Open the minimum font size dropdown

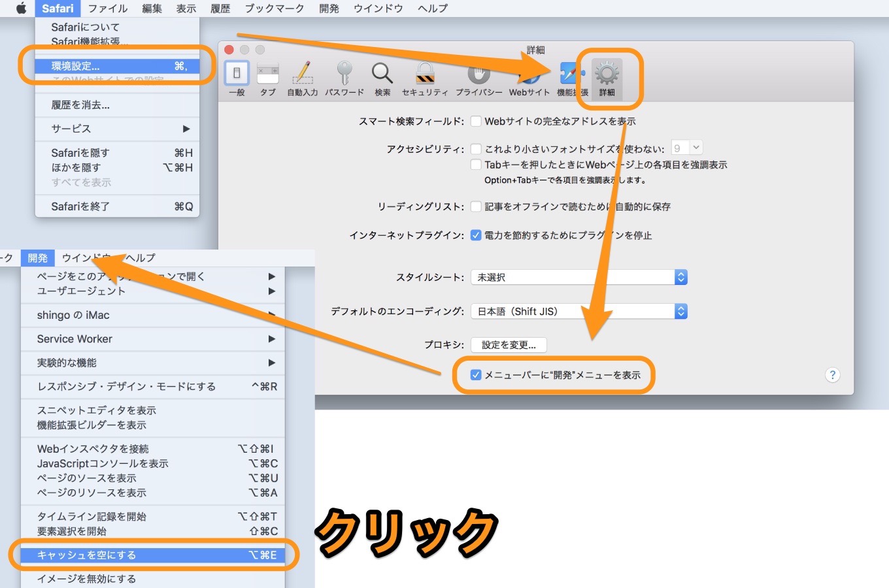[x=687, y=148]
